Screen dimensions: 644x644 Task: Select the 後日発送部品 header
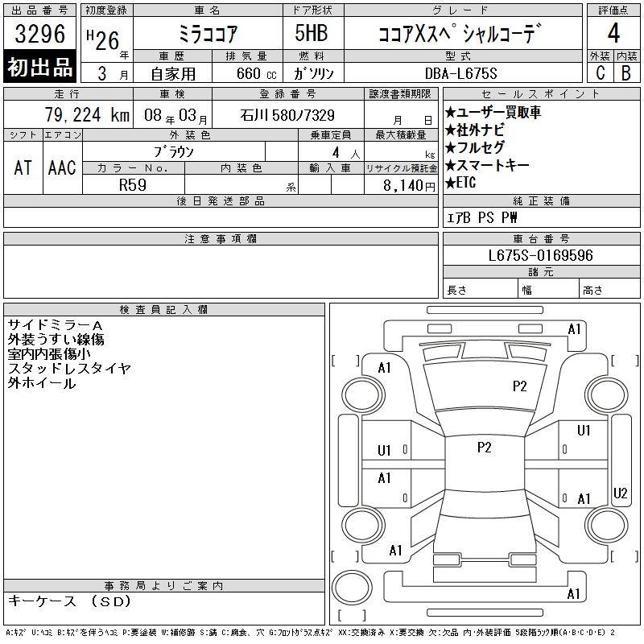(221, 200)
